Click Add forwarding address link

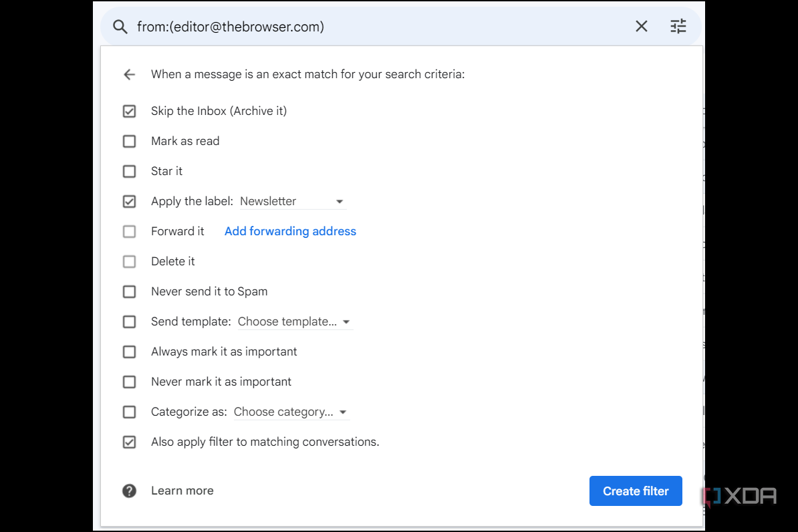coord(290,231)
